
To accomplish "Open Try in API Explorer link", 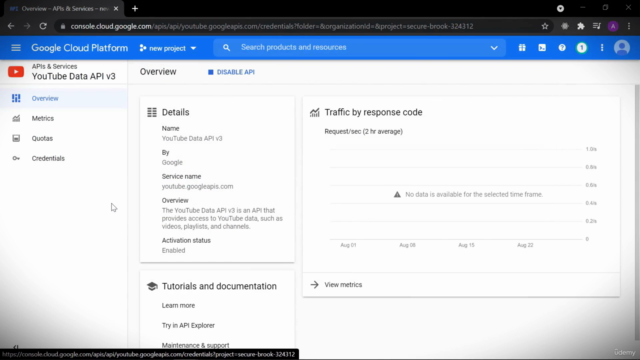I will pyautogui.click(x=188, y=325).
